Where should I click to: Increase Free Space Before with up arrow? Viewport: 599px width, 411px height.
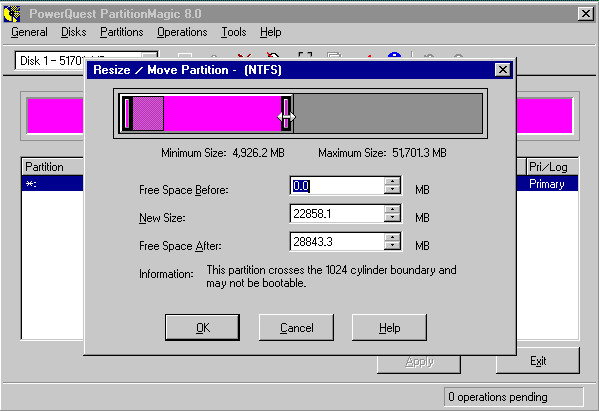pyautogui.click(x=392, y=181)
